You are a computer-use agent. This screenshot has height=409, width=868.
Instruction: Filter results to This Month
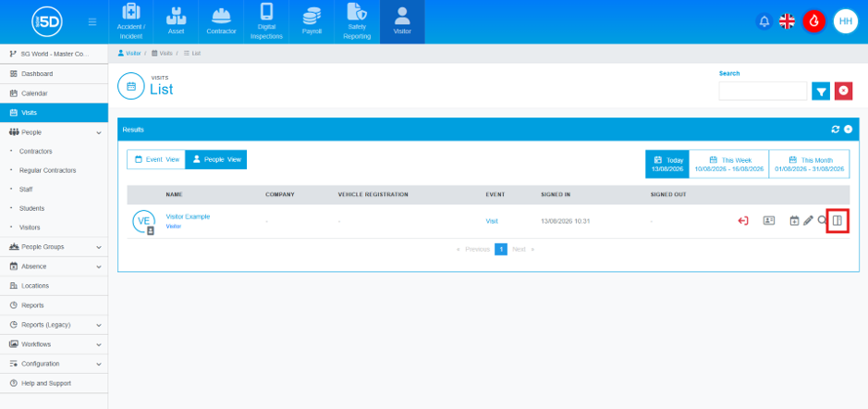pos(810,164)
